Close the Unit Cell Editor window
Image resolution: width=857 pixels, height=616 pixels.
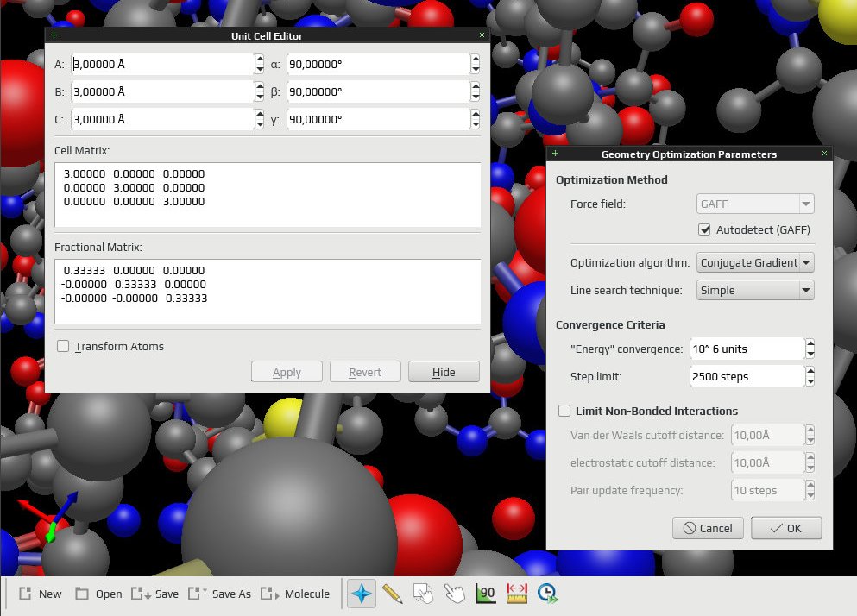click(482, 35)
